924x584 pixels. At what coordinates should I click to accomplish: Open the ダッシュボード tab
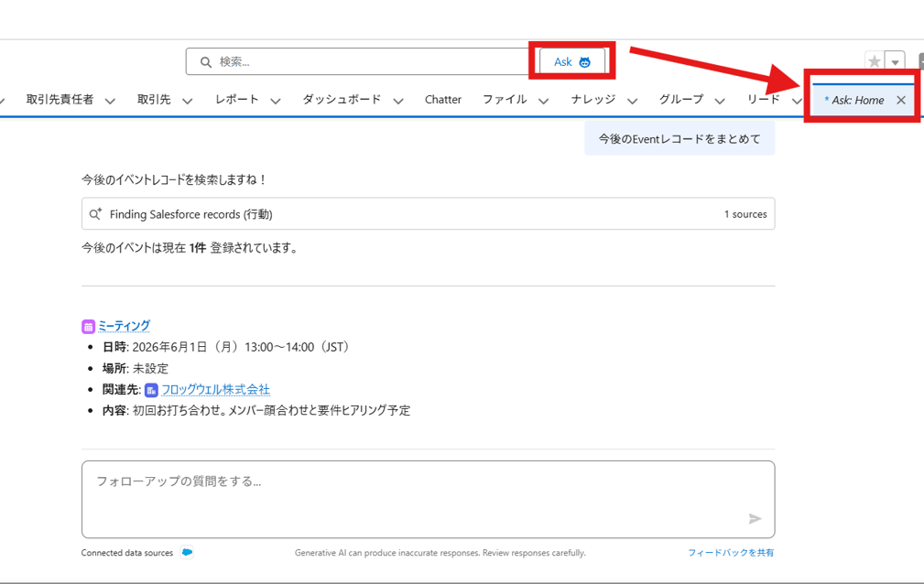342,100
